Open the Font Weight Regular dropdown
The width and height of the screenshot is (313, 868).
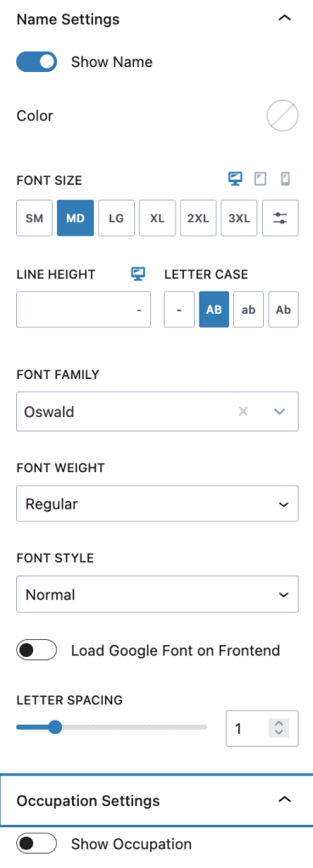[157, 504]
